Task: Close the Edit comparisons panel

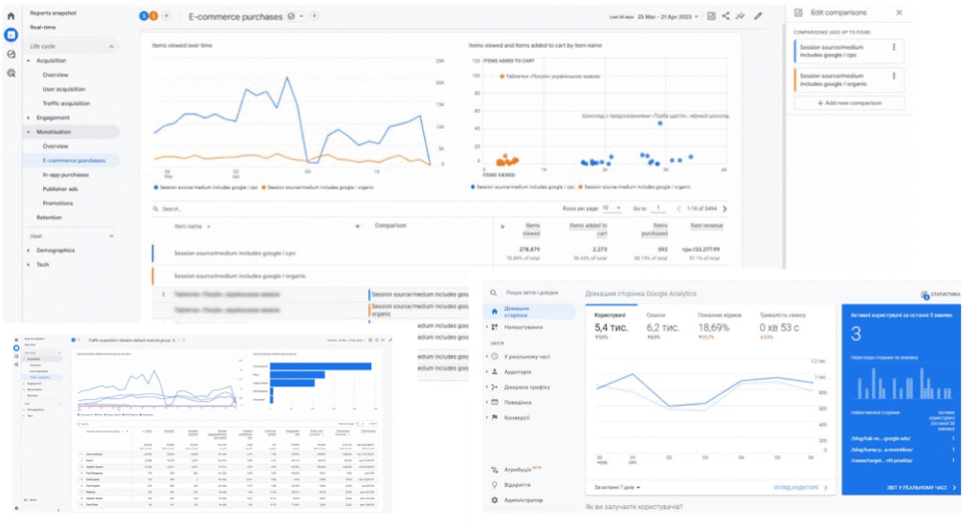Action: [899, 12]
